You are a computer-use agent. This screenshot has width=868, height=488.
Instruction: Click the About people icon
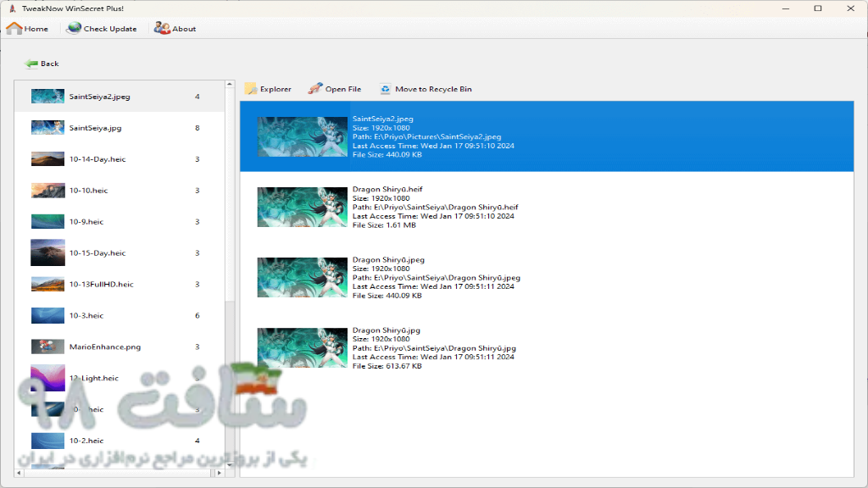[x=162, y=28]
